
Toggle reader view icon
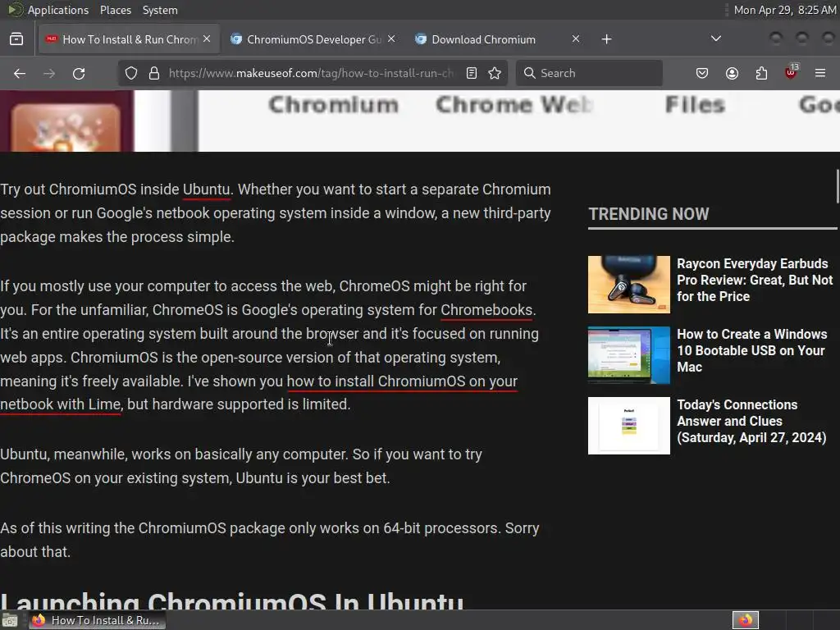472,73
